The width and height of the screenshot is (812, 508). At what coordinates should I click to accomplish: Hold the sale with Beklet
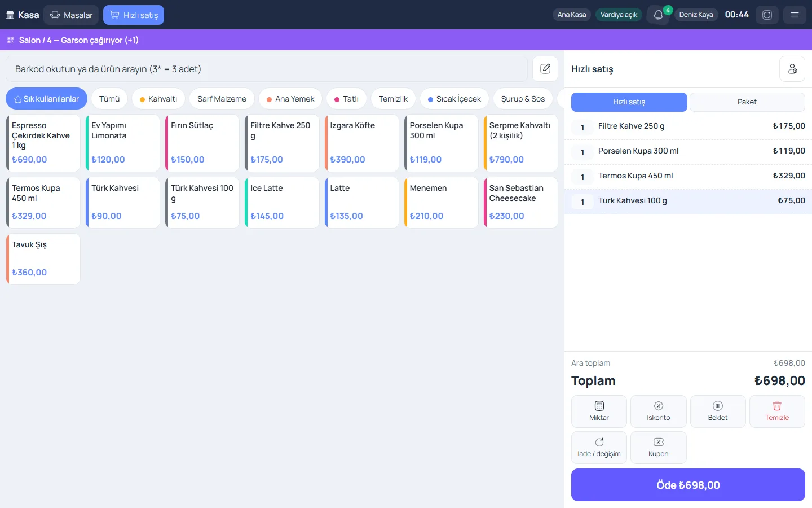[x=718, y=411]
